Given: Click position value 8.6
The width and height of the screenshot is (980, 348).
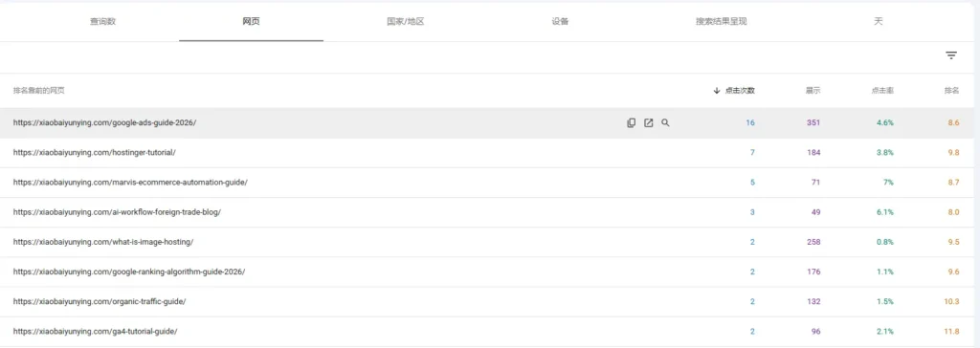Looking at the screenshot, I should [953, 123].
